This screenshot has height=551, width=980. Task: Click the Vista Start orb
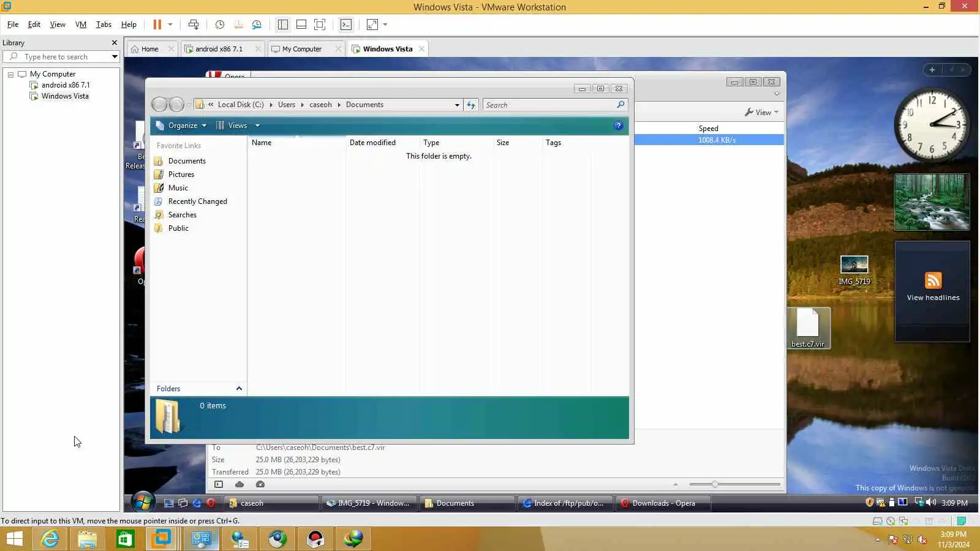coord(143,503)
